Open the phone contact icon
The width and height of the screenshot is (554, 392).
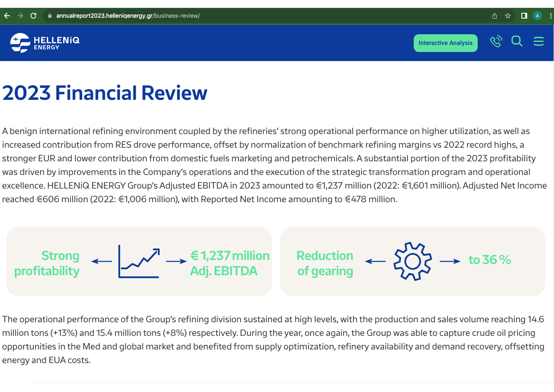point(496,41)
